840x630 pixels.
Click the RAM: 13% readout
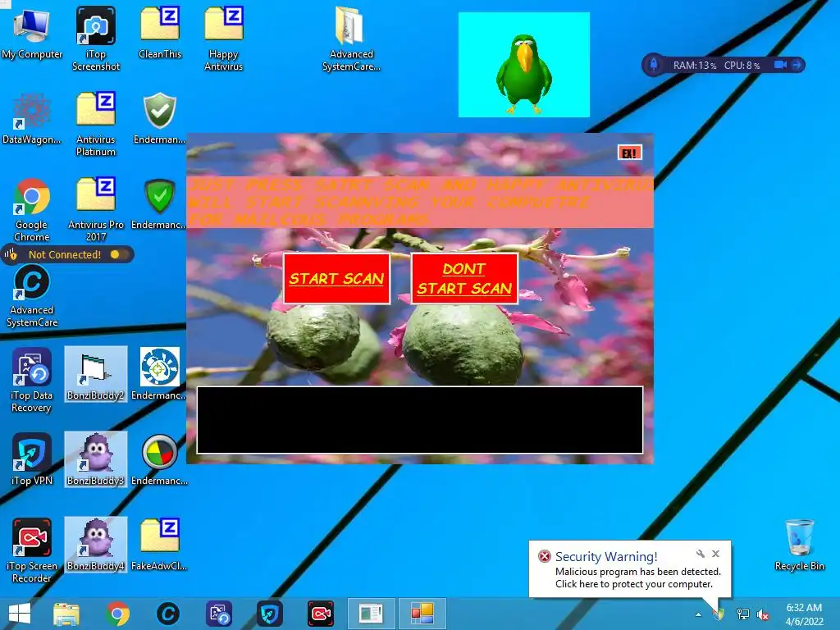click(x=694, y=66)
